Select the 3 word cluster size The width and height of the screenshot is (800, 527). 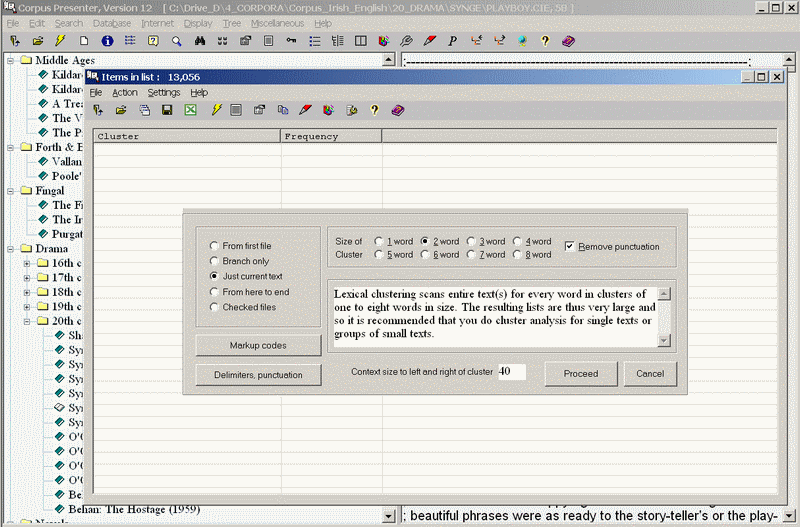click(x=472, y=241)
